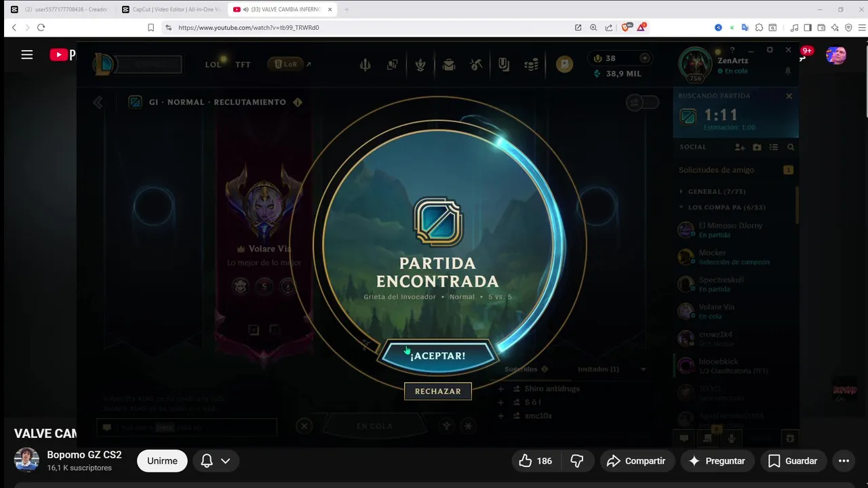This screenshot has width=868, height=488.
Task: Open the Brave VPN shield icon
Action: pyautogui.click(x=848, y=28)
